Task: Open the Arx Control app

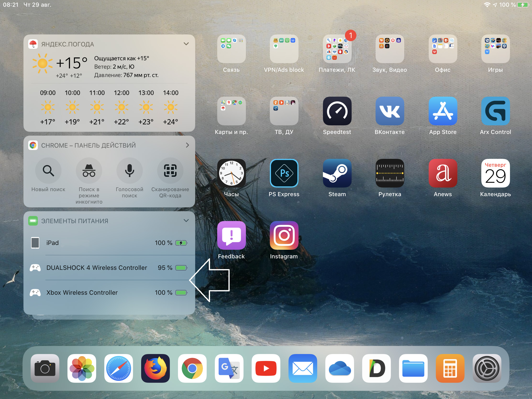Action: coord(495,111)
